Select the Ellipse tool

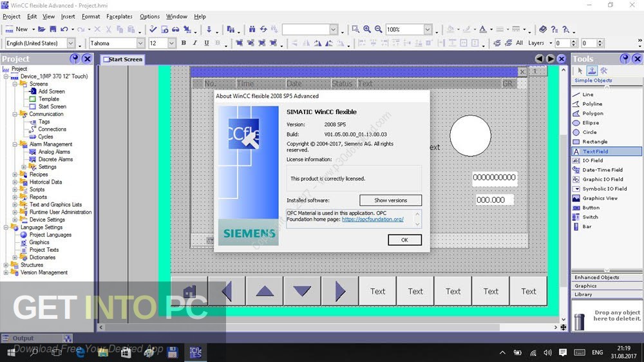click(590, 123)
